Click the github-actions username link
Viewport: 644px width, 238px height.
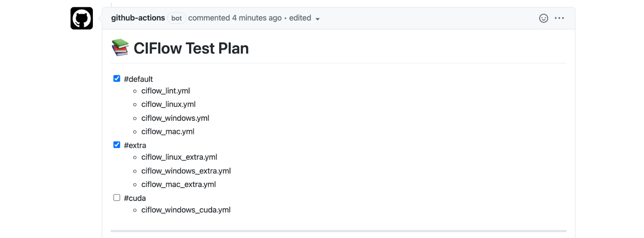[138, 18]
